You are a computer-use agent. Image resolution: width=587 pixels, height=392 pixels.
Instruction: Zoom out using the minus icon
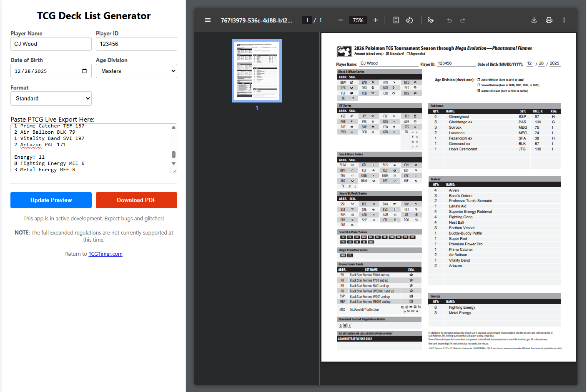341,20
